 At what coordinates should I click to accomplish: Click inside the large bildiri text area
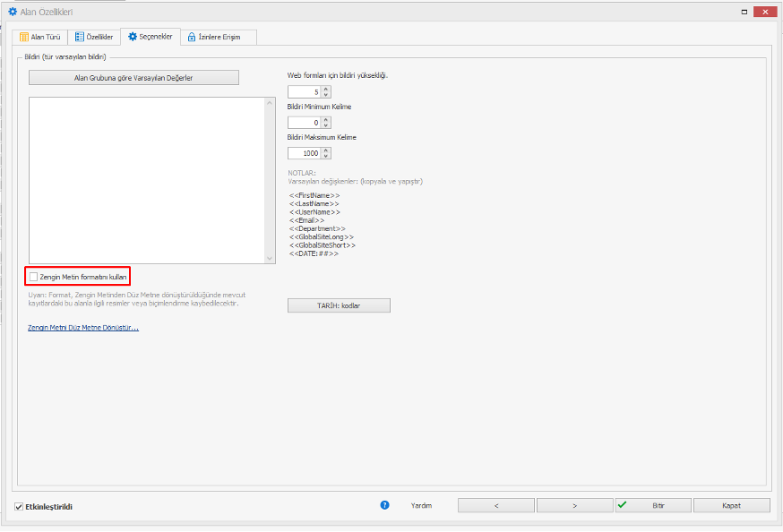coord(147,180)
